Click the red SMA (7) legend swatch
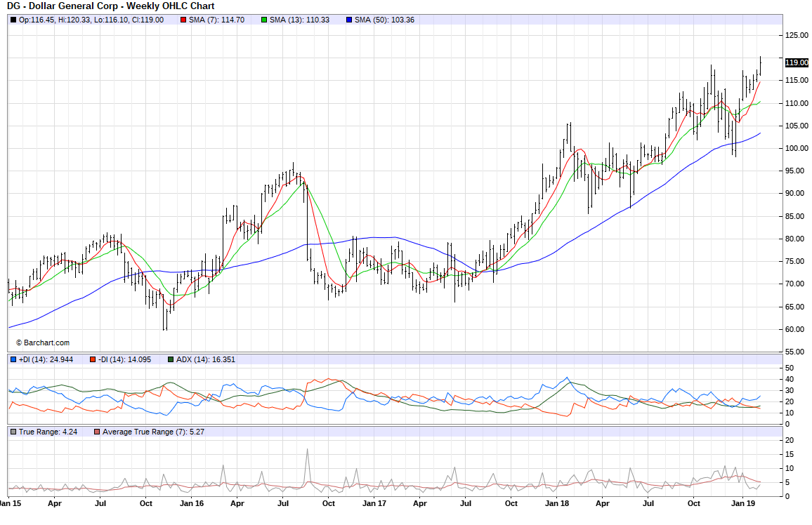This screenshot has height=525, width=812. click(183, 20)
